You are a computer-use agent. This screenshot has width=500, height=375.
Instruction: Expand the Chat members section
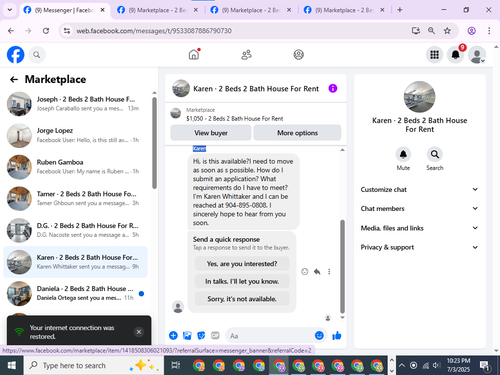click(419, 208)
